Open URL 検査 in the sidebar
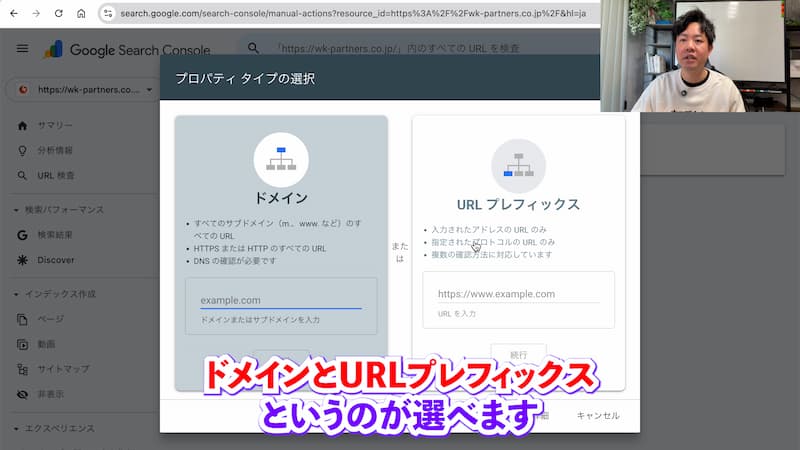The image size is (800, 450). click(56, 176)
